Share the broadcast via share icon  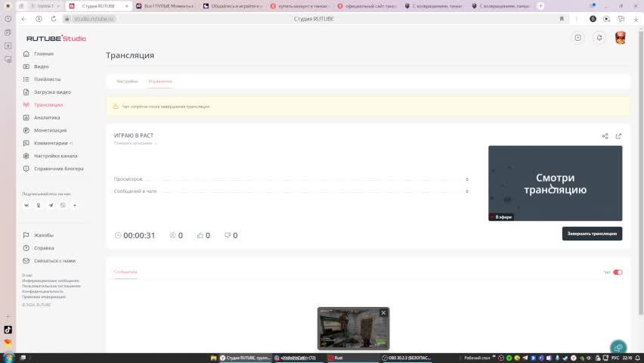click(x=605, y=136)
